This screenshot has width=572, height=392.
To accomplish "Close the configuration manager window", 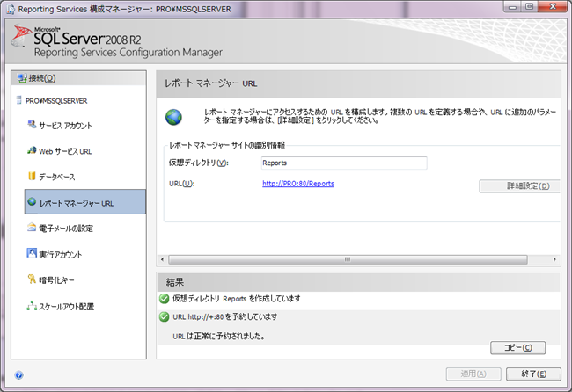I will pyautogui.click(x=553, y=7).
